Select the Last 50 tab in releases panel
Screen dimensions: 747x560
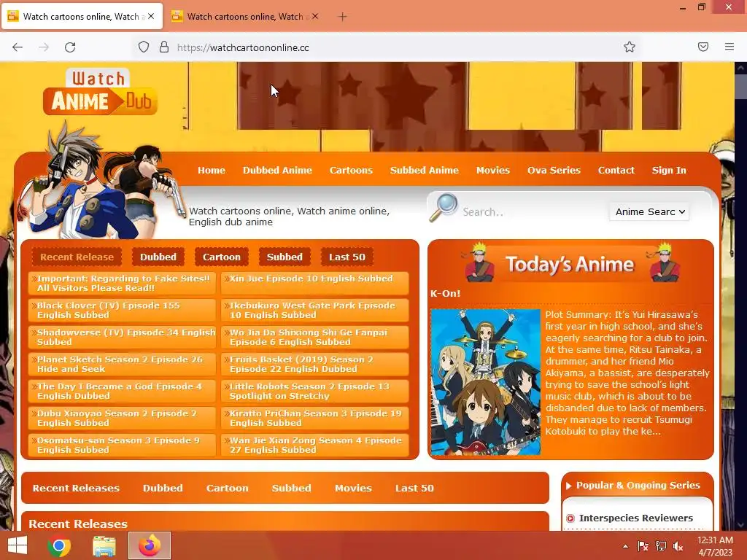347,257
